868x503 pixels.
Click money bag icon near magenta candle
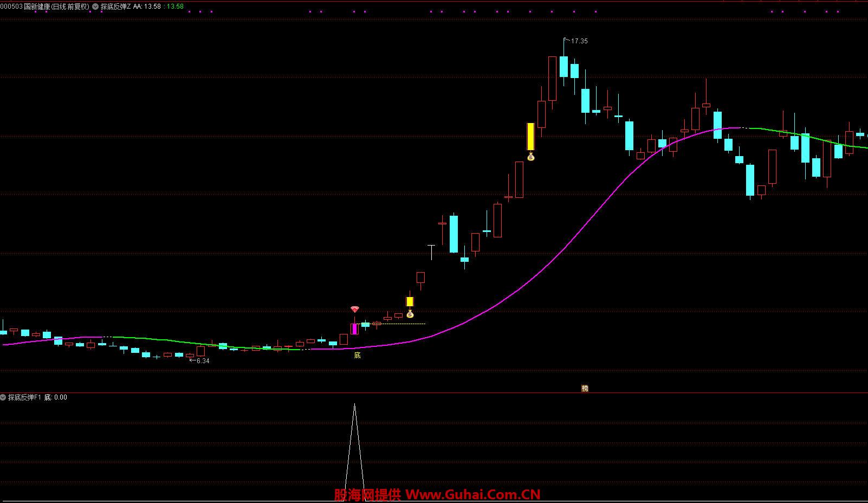point(410,313)
